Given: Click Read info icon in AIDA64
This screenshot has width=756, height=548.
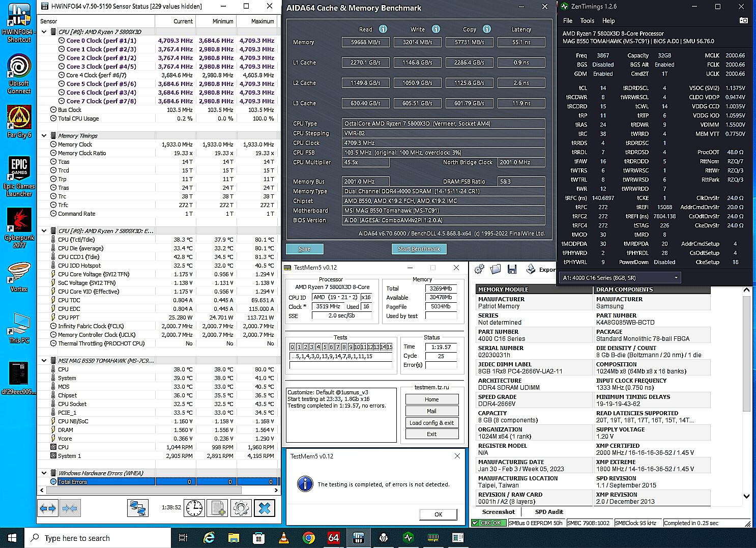Looking at the screenshot, I should [383, 29].
